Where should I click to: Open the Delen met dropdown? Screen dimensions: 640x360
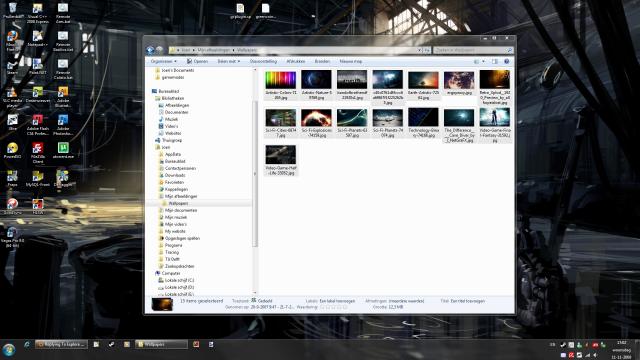pyautogui.click(x=229, y=61)
